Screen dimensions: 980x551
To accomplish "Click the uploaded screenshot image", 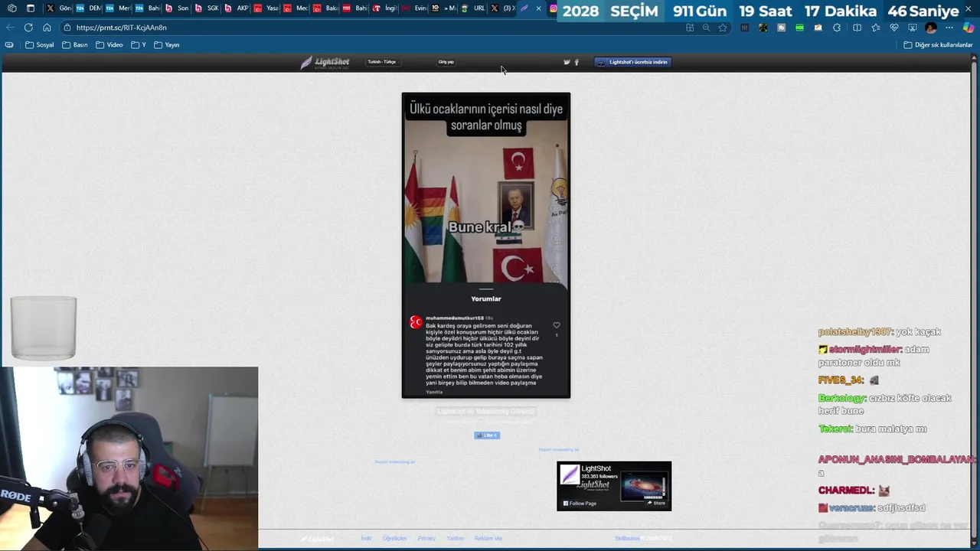I will pyautogui.click(x=486, y=245).
